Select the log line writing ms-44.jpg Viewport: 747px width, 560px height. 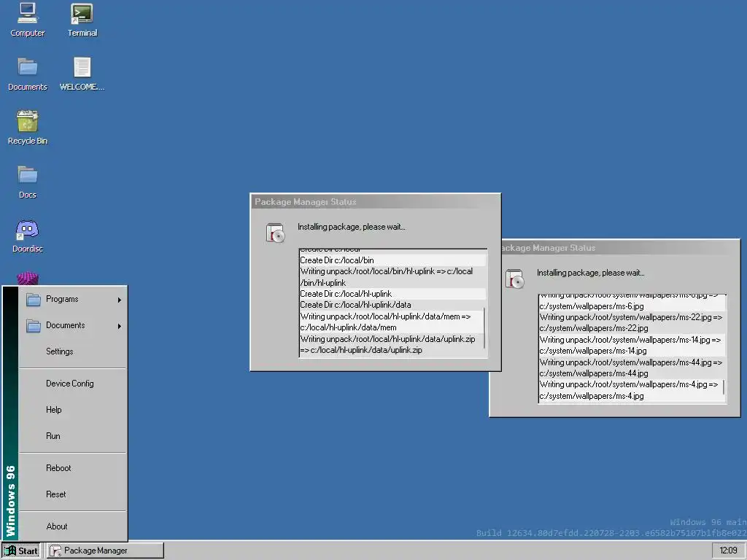coord(632,367)
